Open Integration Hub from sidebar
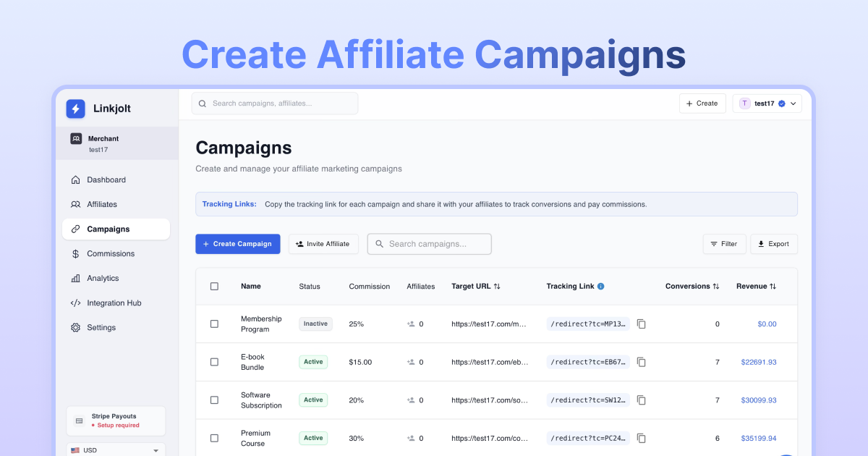This screenshot has height=456, width=868. 114,303
